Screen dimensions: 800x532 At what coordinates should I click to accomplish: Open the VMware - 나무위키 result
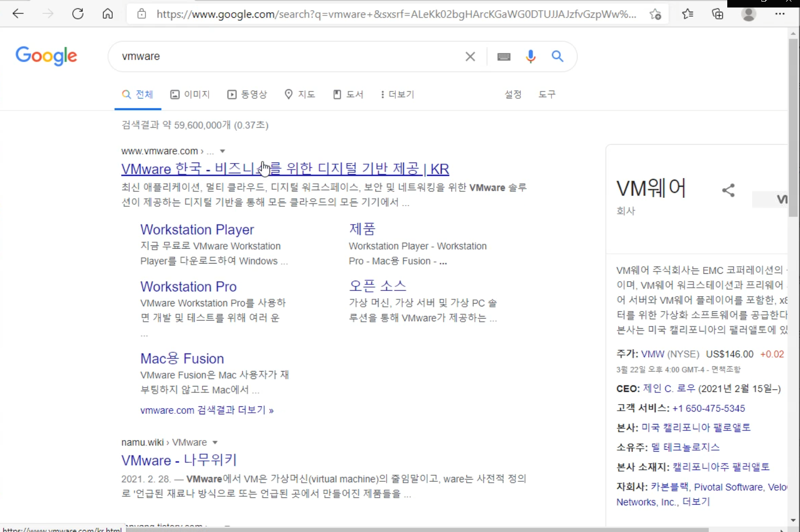click(x=179, y=460)
